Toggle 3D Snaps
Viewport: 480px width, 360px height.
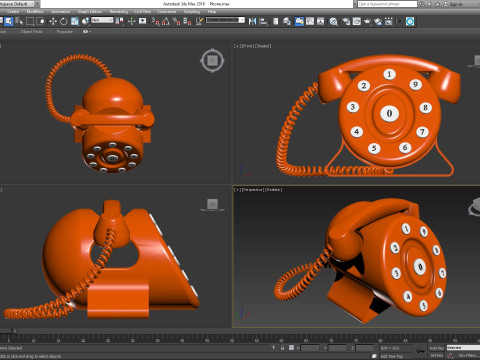155,21
